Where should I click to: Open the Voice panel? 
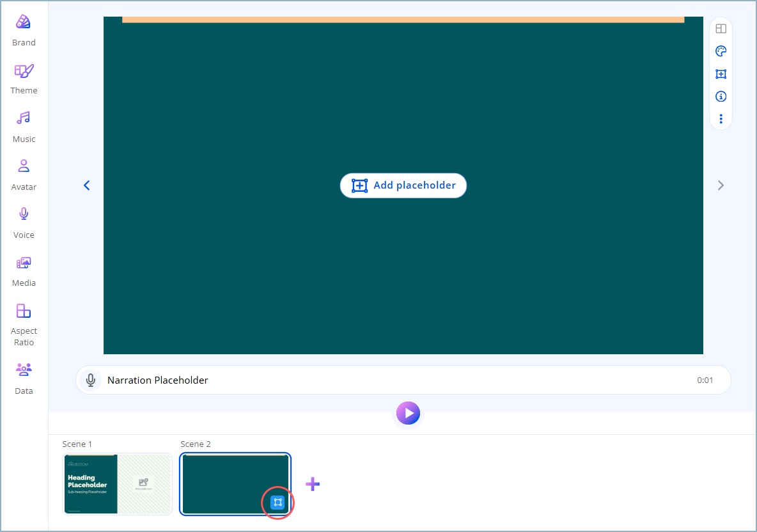[24, 214]
